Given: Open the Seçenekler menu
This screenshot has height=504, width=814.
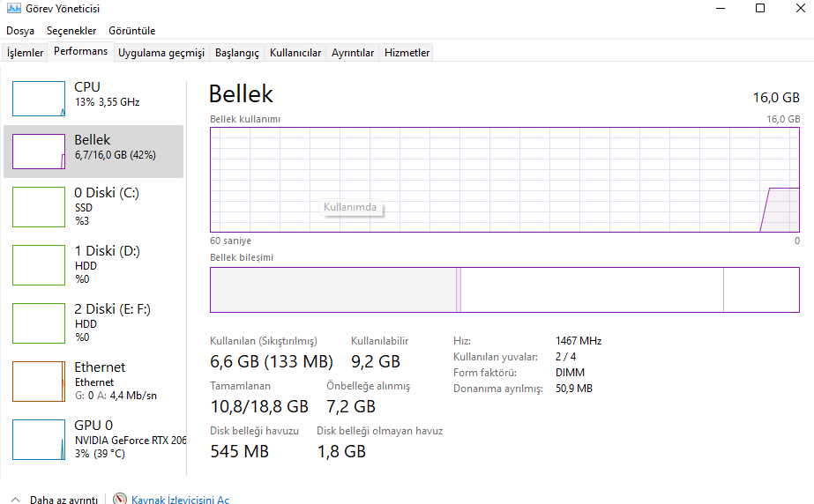Looking at the screenshot, I should pos(71,31).
